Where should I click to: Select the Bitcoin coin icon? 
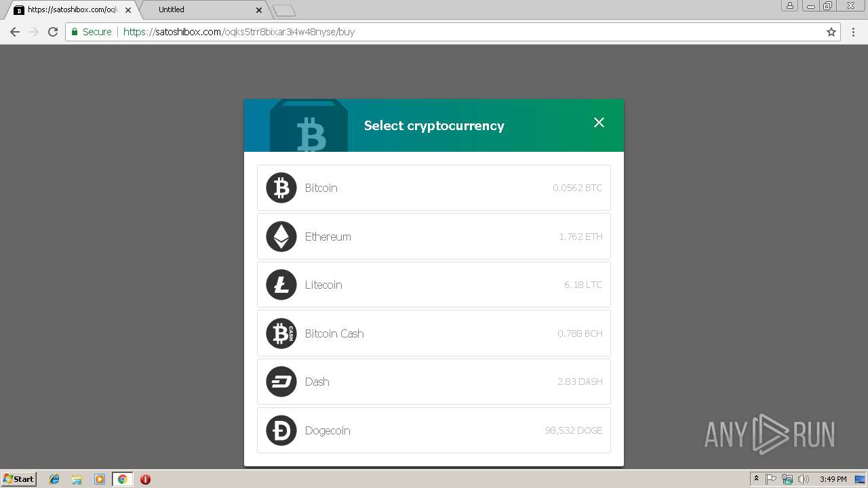click(281, 188)
